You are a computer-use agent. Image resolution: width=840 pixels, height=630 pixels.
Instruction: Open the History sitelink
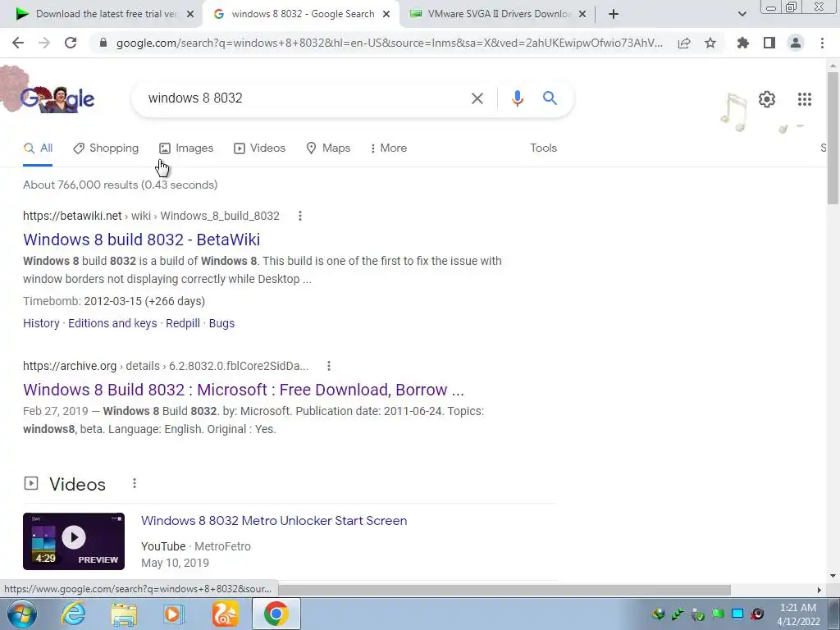tap(41, 323)
